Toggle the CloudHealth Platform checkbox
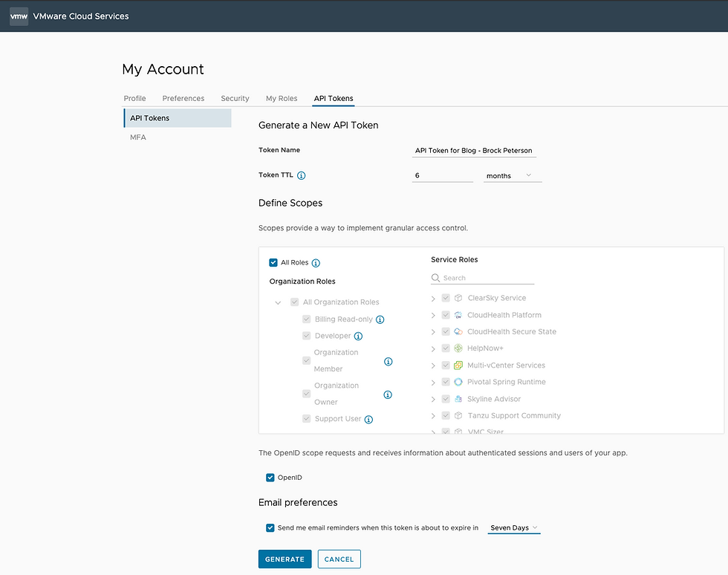The width and height of the screenshot is (728, 575). [446, 315]
